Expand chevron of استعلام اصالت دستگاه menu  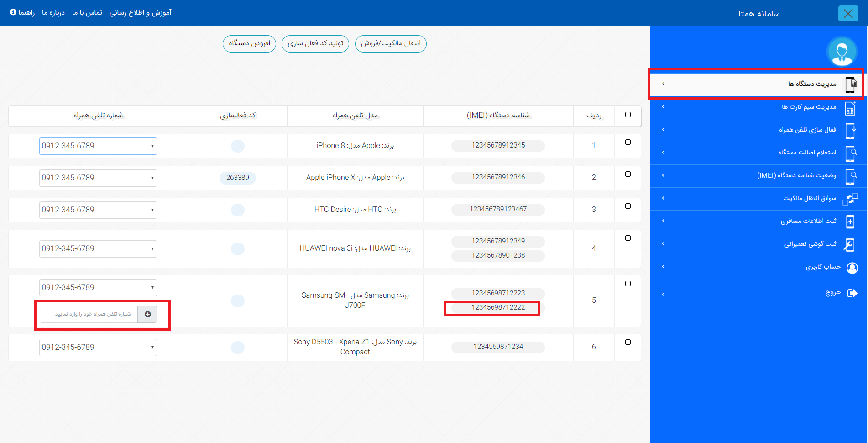663,153
